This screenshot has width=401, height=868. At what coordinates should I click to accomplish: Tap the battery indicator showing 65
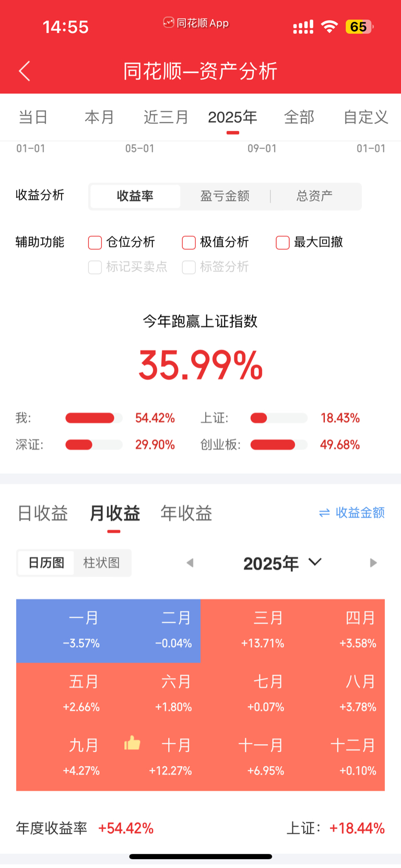click(359, 27)
